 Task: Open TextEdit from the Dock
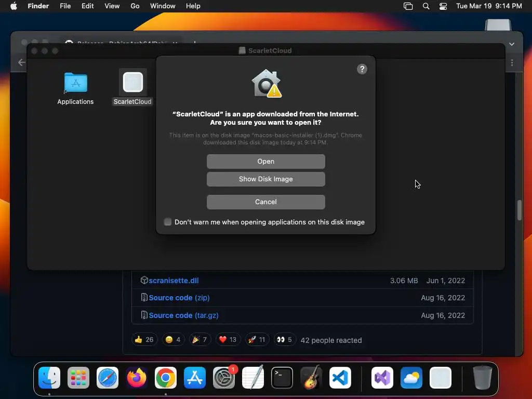[253, 378]
